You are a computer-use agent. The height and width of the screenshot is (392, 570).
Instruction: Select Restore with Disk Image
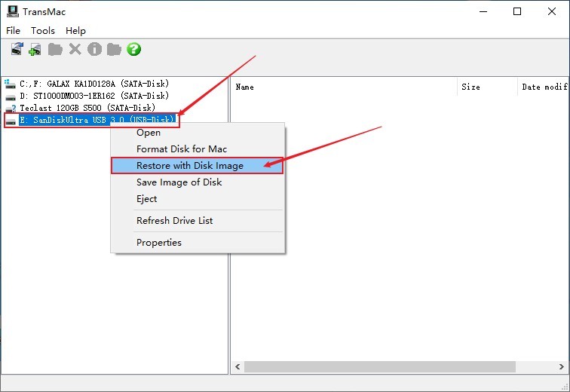point(197,166)
